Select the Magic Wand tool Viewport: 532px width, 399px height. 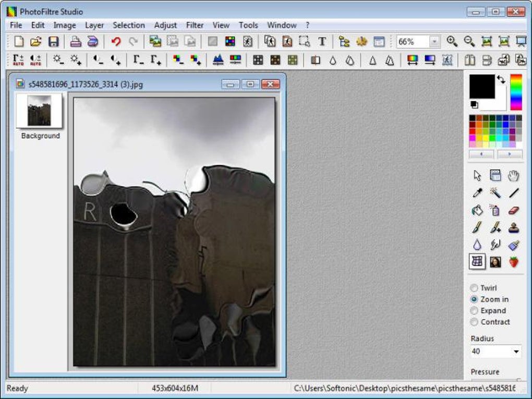tap(495, 192)
